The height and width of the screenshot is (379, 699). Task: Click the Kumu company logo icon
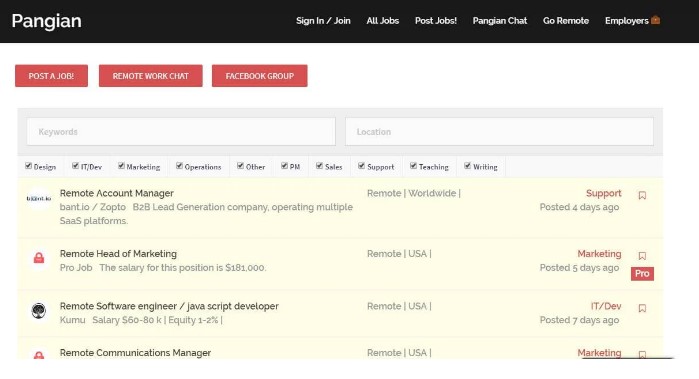39,310
